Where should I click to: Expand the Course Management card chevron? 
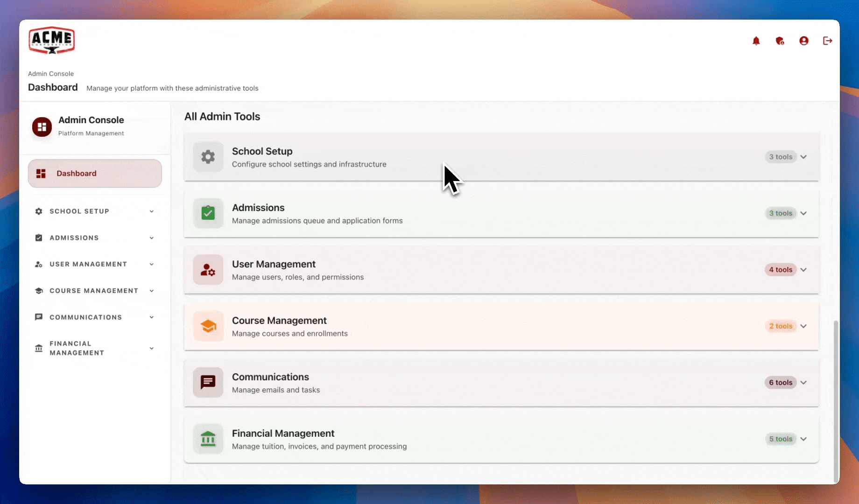coord(803,326)
